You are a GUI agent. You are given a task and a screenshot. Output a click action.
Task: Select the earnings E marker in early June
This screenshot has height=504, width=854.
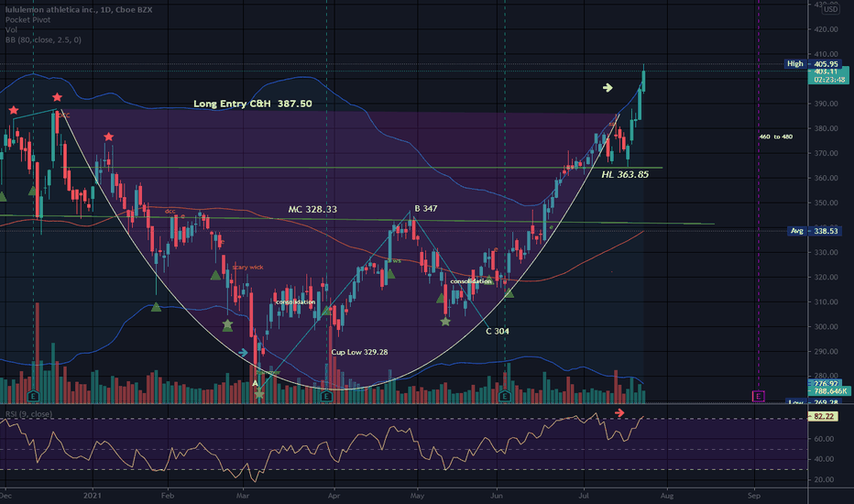click(505, 396)
